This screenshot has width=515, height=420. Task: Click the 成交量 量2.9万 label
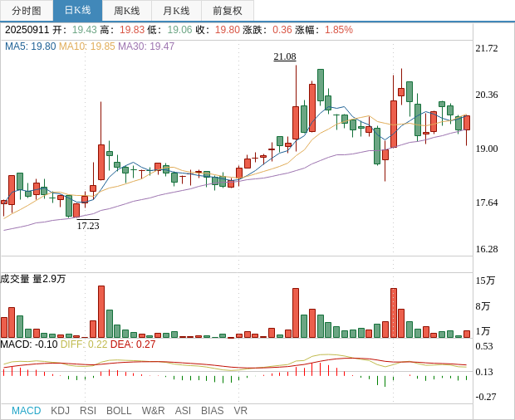[33, 279]
